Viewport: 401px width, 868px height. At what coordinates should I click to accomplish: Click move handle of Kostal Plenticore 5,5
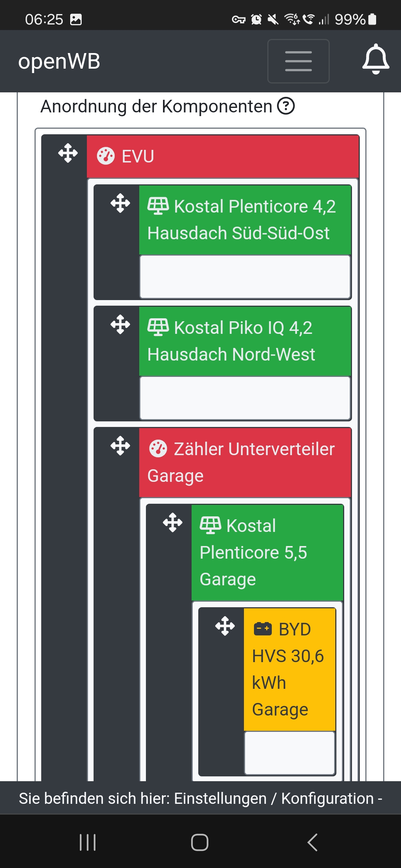(173, 522)
